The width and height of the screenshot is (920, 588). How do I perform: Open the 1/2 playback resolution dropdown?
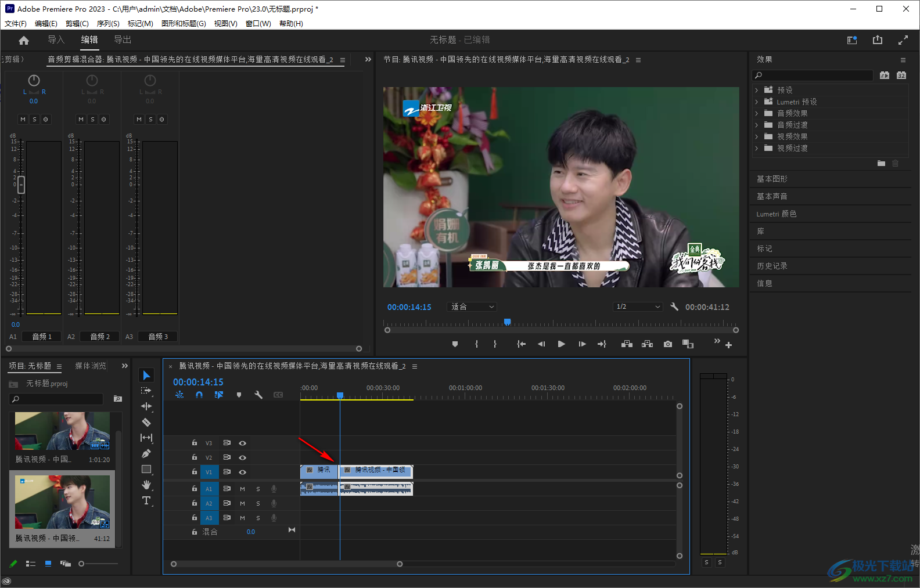pyautogui.click(x=638, y=306)
